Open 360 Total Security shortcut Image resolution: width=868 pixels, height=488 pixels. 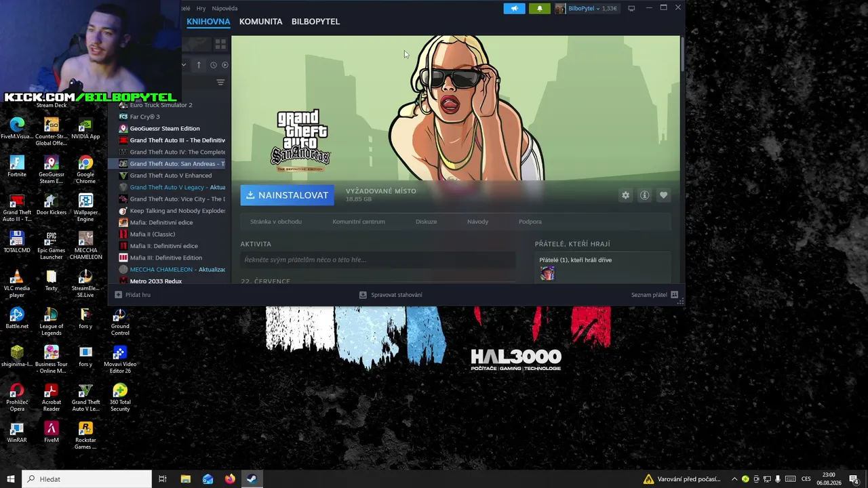(x=120, y=398)
